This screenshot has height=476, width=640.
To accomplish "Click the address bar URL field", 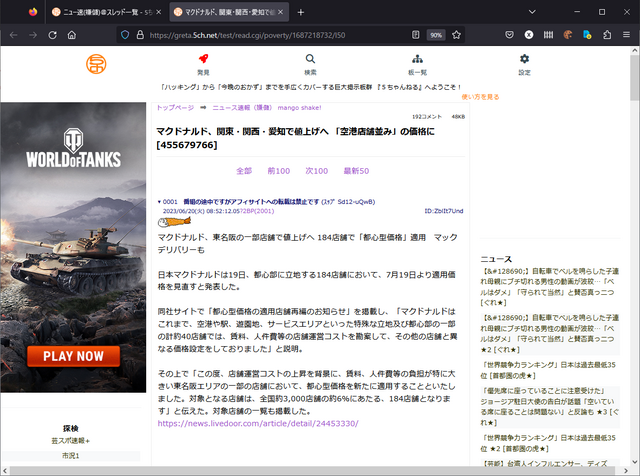I will click(247, 35).
